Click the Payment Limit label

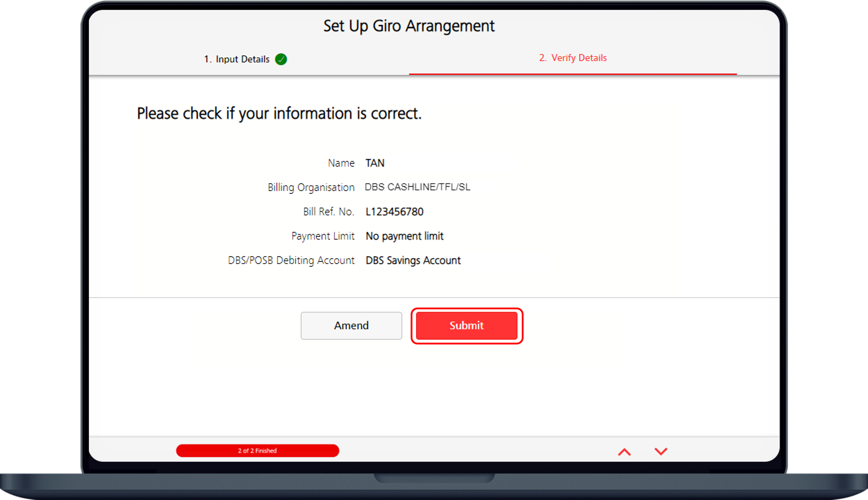pyautogui.click(x=323, y=236)
